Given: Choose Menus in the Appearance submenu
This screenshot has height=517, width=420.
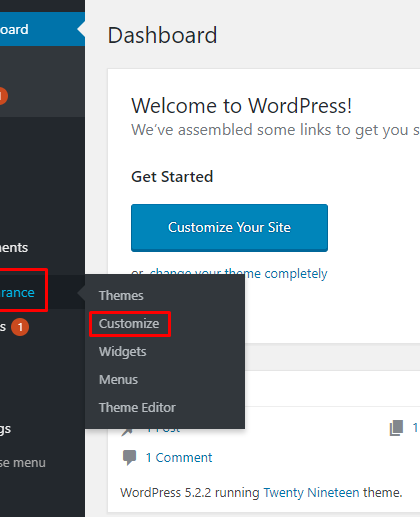Looking at the screenshot, I should [118, 380].
